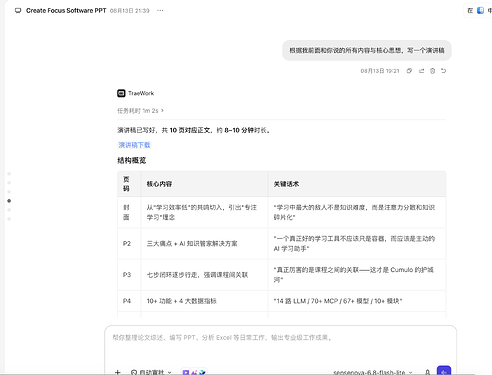Click the colorful tool icons cluster in input bar
The width and height of the screenshot is (492, 375).
194,372
